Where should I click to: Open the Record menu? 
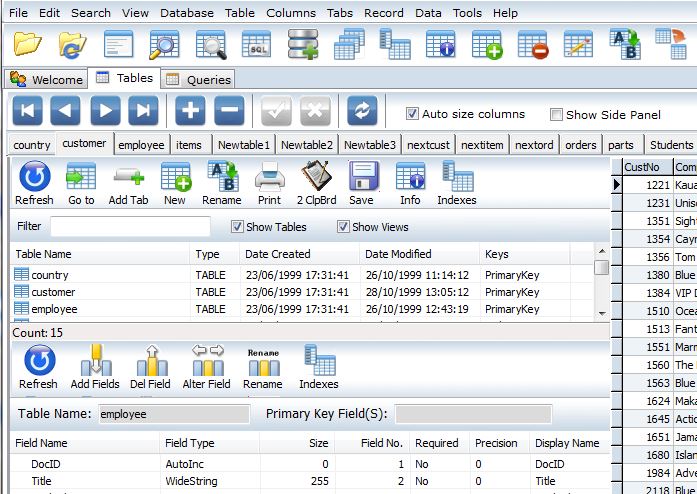(x=384, y=13)
